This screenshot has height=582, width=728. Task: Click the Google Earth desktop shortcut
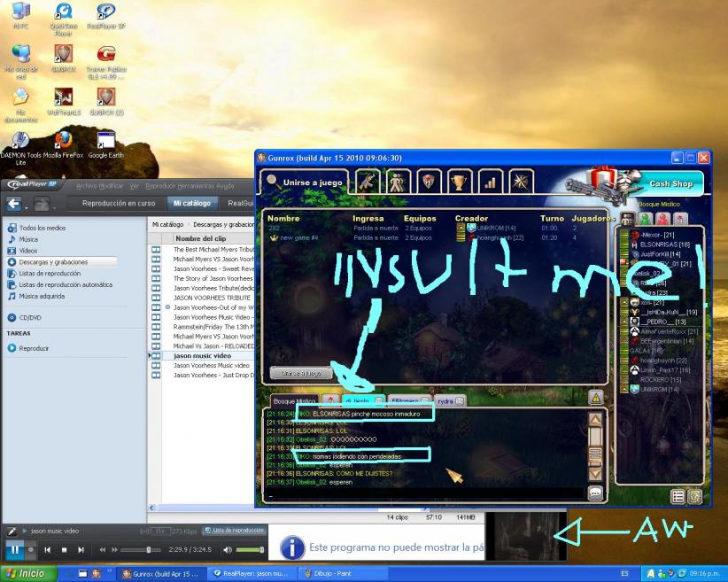point(106,142)
